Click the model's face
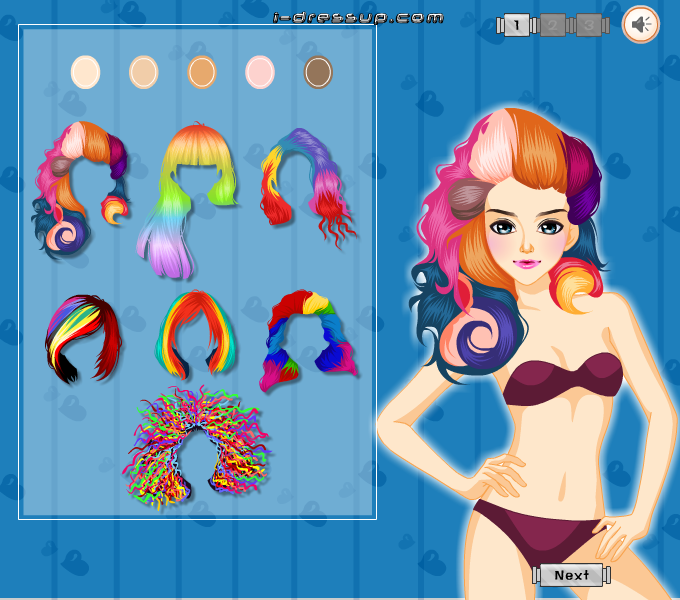 point(529,236)
